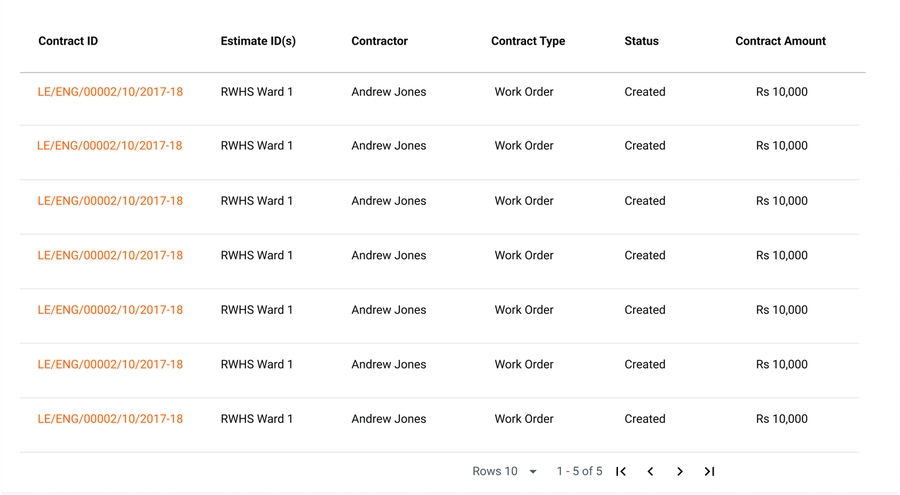This screenshot has width=900, height=495.
Task: Open the contract ID link in the third row
Action: (x=110, y=201)
